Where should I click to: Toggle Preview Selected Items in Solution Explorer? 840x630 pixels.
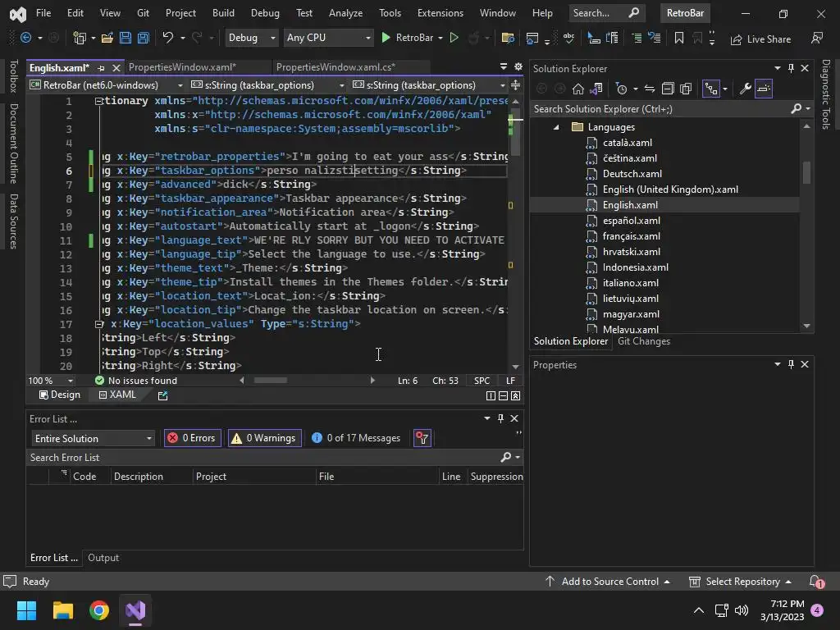click(764, 89)
